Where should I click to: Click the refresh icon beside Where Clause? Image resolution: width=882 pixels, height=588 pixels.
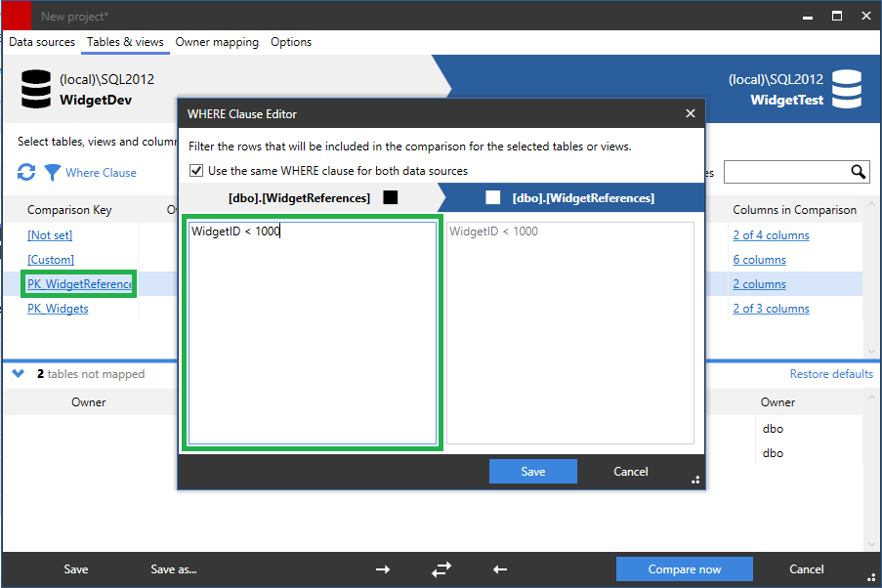tap(26, 173)
